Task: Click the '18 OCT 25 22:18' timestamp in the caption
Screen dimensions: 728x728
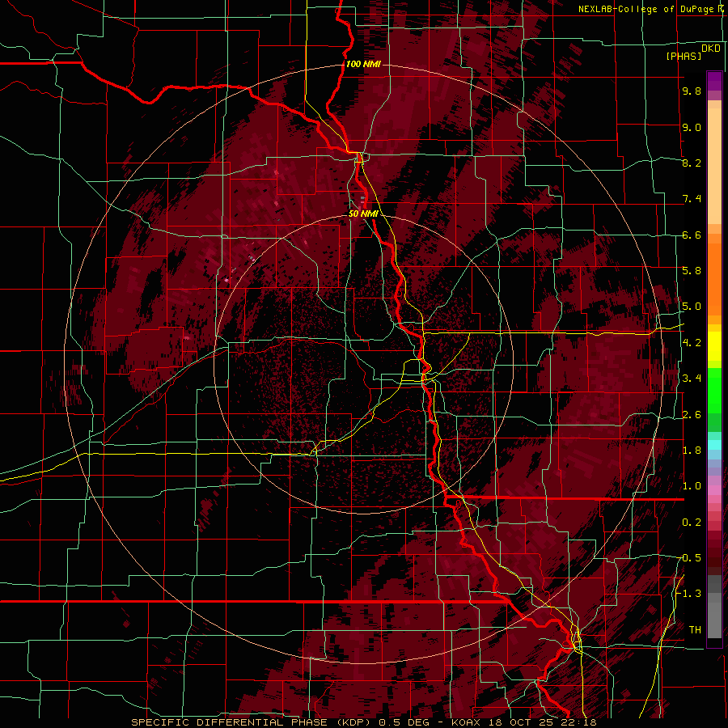Action: (x=542, y=722)
